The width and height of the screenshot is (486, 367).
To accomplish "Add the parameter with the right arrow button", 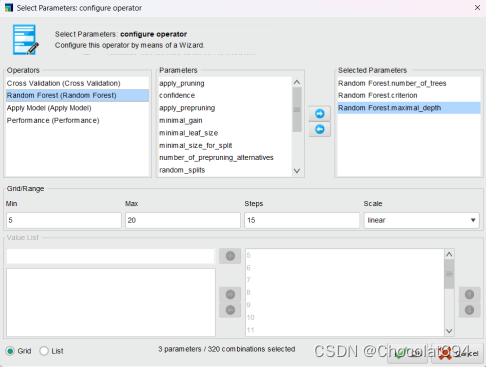I will 319,114.
